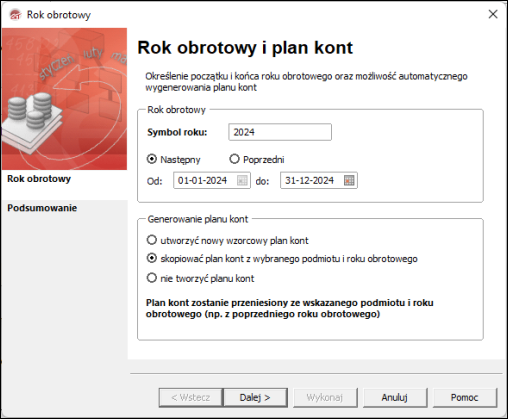Click the Dalej > button
Viewport: 508px width, 419px height.
255,398
